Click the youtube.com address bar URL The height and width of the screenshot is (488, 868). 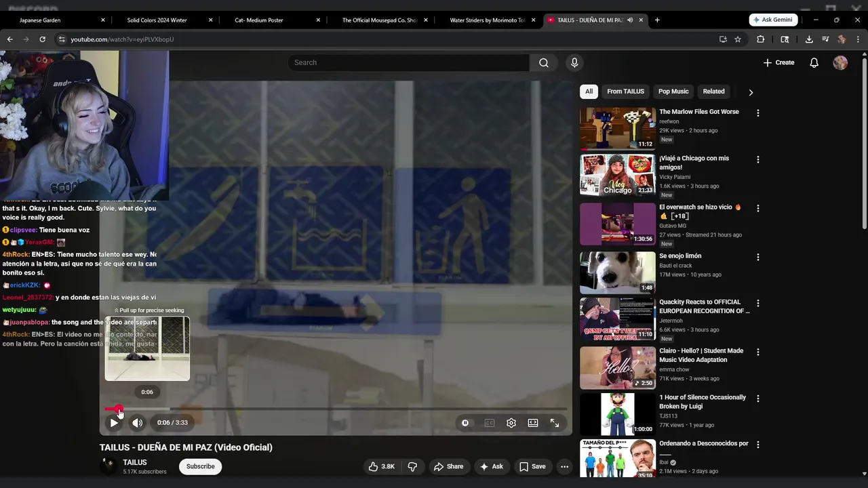click(x=122, y=39)
